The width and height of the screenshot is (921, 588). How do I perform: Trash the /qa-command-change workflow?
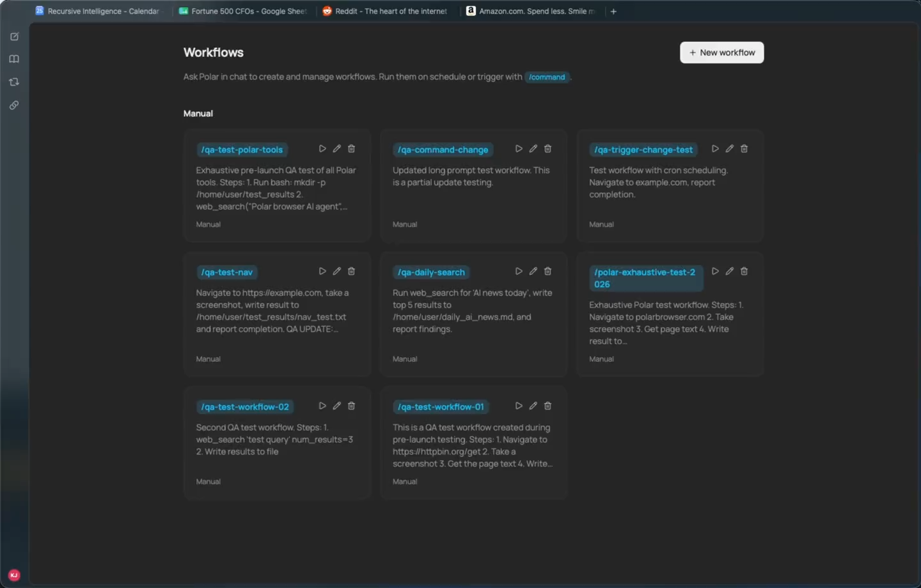(x=547, y=149)
